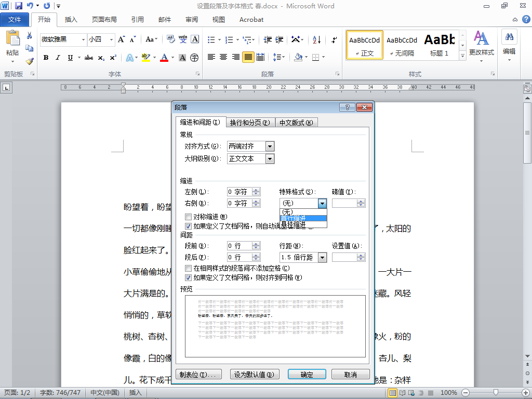
Task: Click the enclosed character icon
Action: click(x=194, y=58)
